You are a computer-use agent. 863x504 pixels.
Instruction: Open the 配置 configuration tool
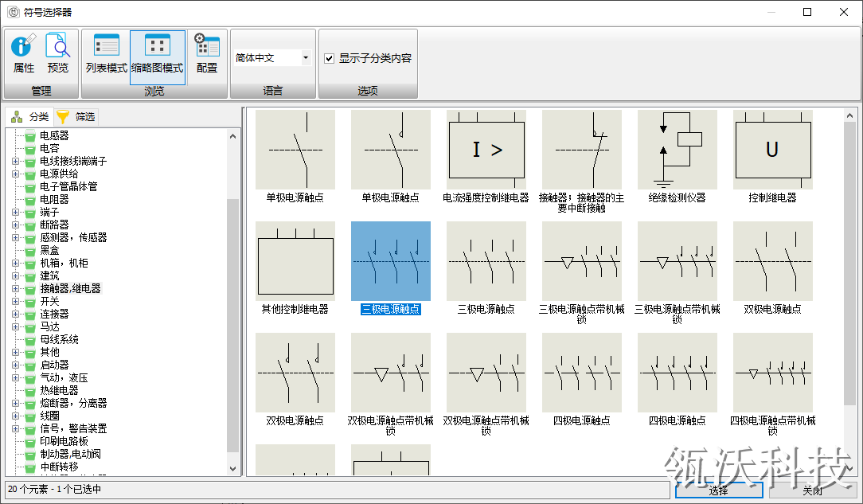click(207, 53)
